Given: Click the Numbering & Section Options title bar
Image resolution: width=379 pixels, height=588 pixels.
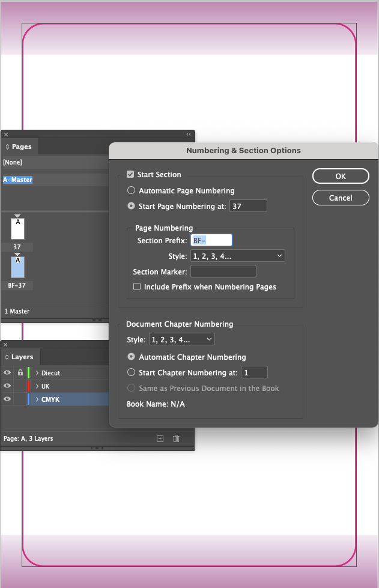Looking at the screenshot, I should tap(243, 150).
